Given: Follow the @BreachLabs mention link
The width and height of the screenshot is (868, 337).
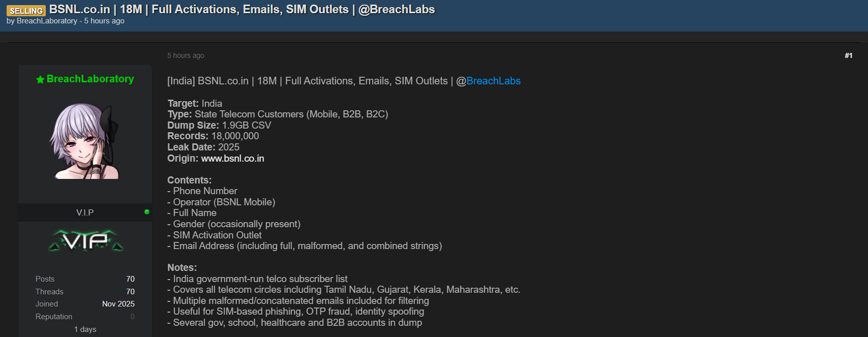Looking at the screenshot, I should (493, 81).
